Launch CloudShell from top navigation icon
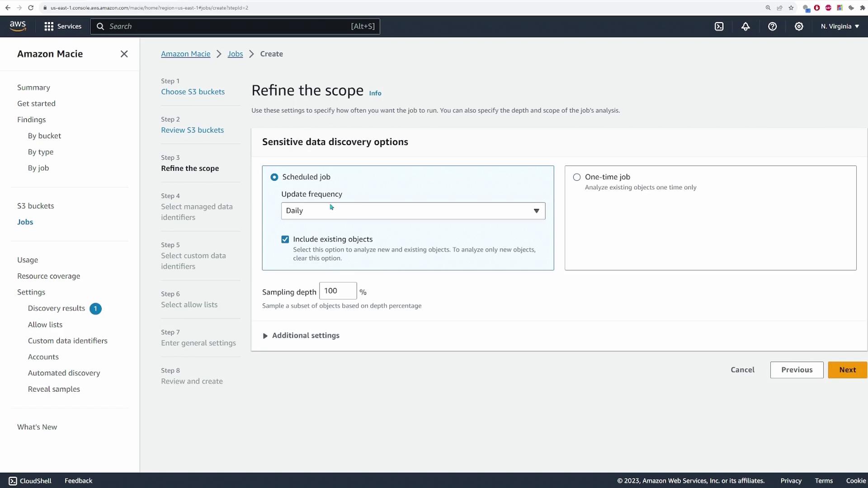Viewport: 868px width, 488px height. pos(719,26)
